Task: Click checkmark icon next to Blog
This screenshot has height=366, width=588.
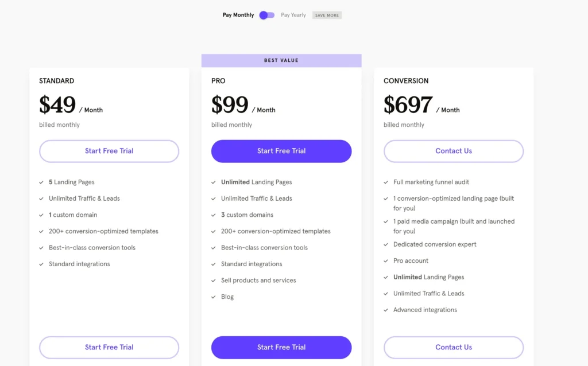Action: pos(214,297)
